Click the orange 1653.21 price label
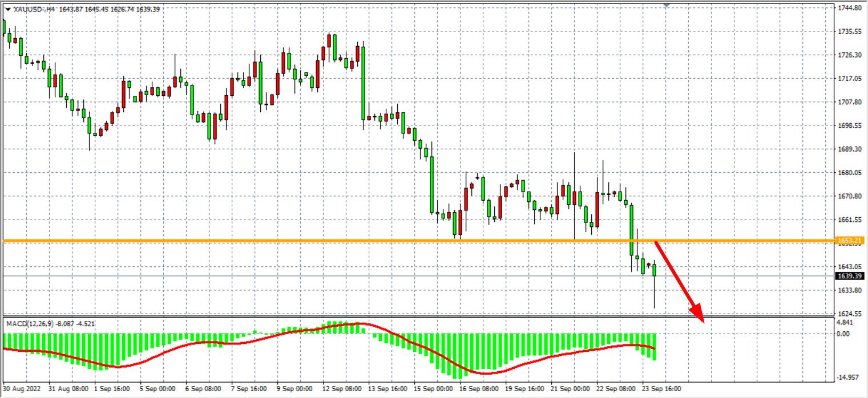The height and width of the screenshot is (398, 868). [849, 241]
